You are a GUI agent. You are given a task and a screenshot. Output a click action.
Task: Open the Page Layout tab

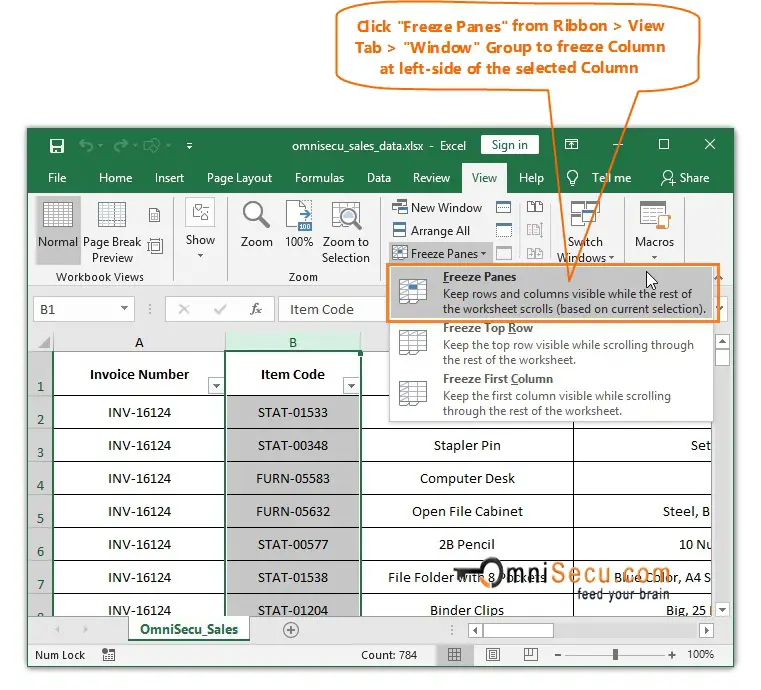239,178
